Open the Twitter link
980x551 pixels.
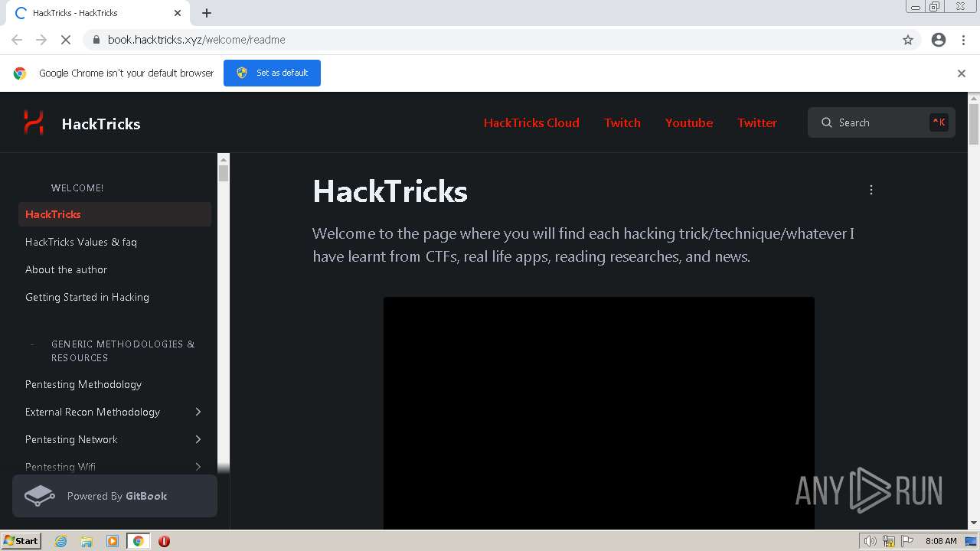point(757,122)
